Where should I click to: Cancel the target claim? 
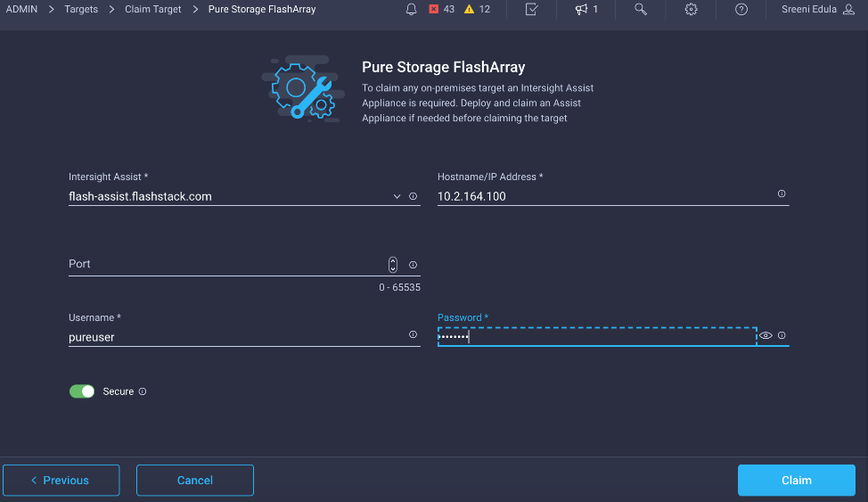[195, 481]
